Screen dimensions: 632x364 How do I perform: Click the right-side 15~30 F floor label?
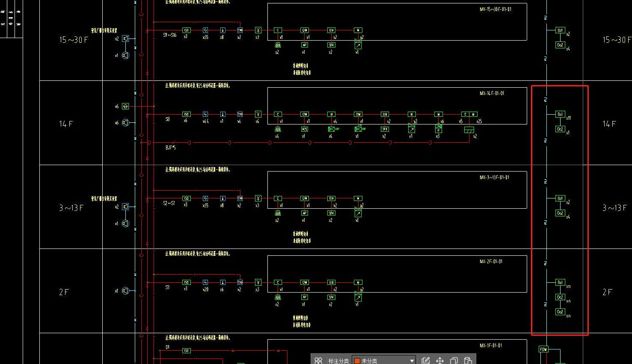click(617, 40)
